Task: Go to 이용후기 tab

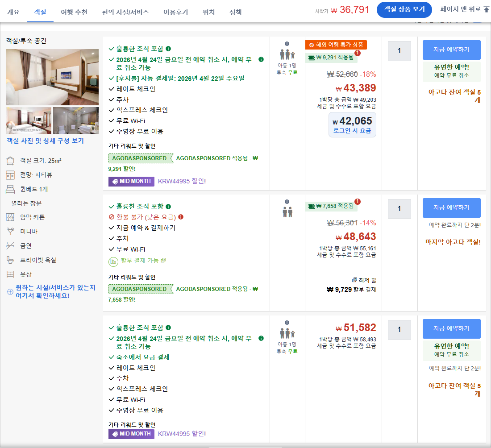Action: pyautogui.click(x=176, y=12)
